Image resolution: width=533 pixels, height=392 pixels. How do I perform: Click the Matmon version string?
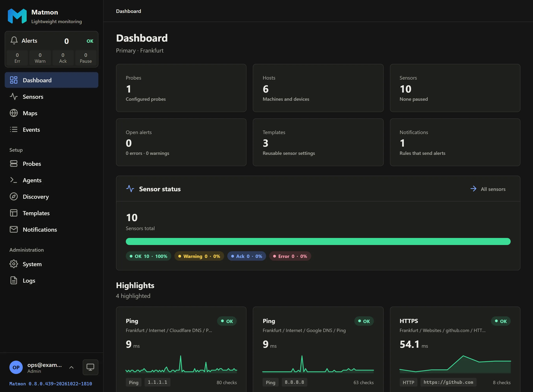click(51, 384)
